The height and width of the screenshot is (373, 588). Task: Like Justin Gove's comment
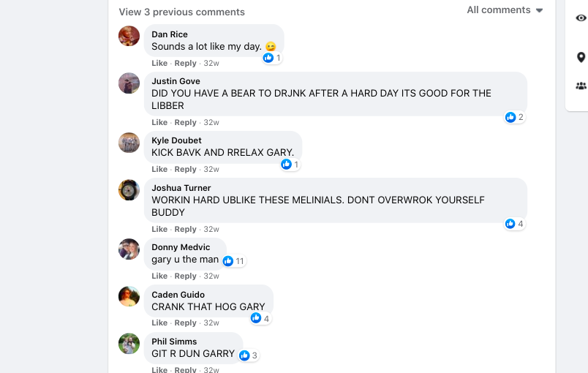(159, 122)
